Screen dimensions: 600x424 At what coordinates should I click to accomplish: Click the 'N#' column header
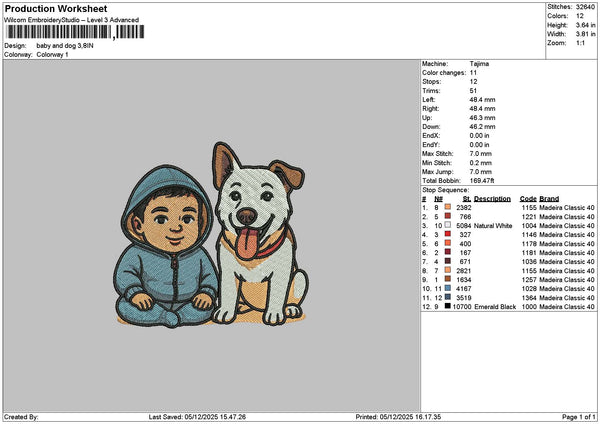[x=439, y=199]
